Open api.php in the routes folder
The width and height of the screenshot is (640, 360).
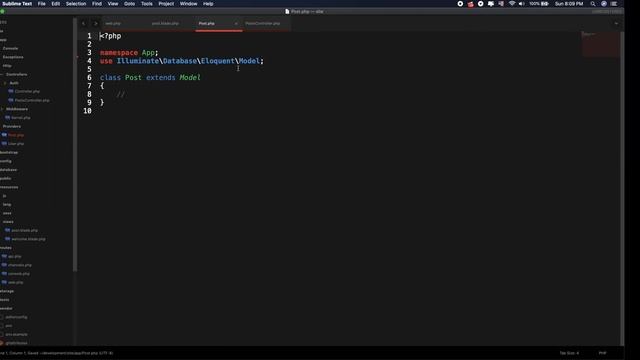(x=15, y=256)
